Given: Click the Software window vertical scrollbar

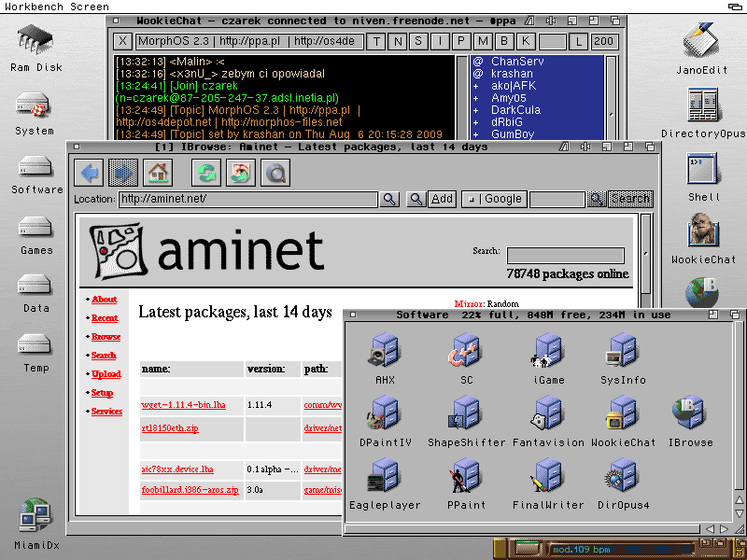Looking at the screenshot, I should pyautogui.click(x=739, y=406).
